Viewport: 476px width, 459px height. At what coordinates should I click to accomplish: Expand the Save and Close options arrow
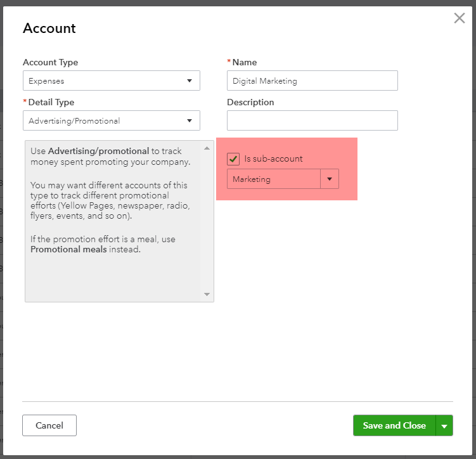[x=444, y=426]
